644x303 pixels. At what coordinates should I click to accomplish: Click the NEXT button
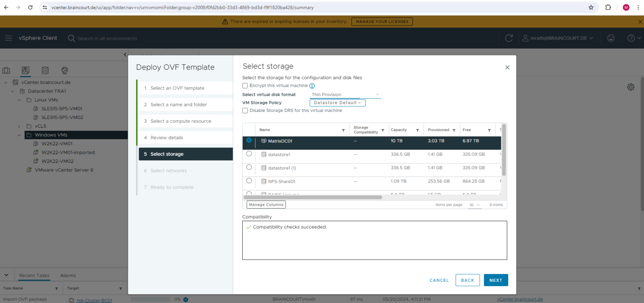496,280
